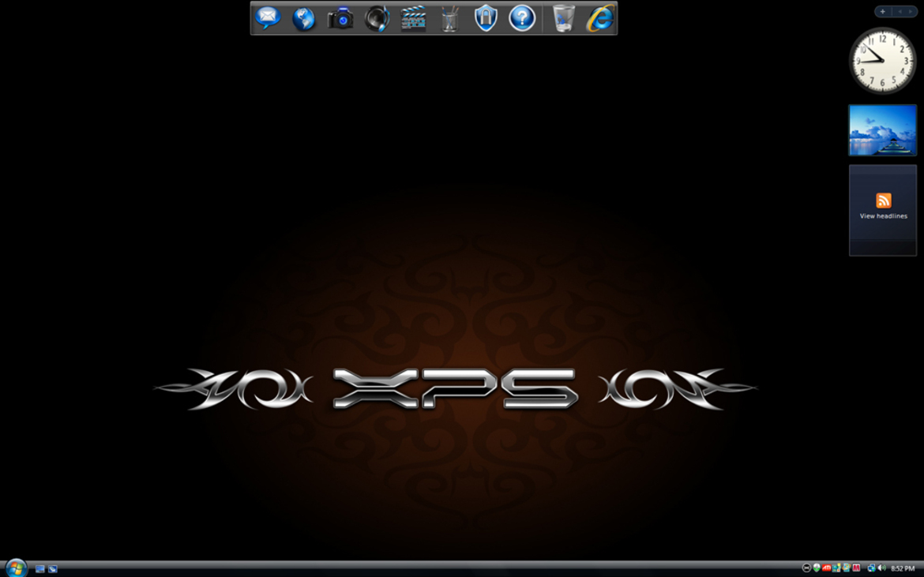924x577 pixels.
Task: Click the round black tray icon
Action: [806, 568]
